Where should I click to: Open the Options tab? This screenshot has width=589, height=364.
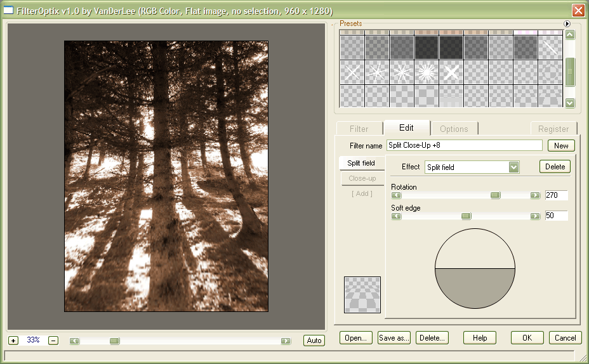coord(454,129)
